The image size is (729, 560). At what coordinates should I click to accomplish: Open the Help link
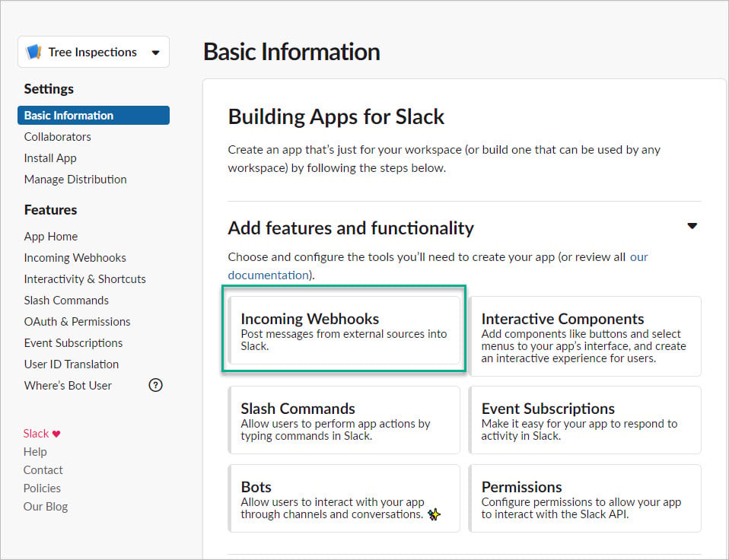click(35, 452)
